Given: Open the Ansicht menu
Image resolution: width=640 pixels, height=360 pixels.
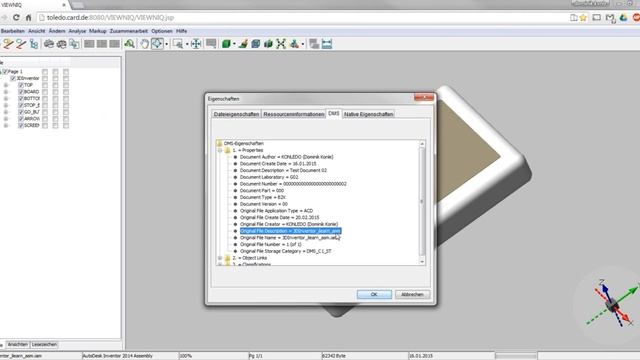Looking at the screenshot, I should [37, 31].
